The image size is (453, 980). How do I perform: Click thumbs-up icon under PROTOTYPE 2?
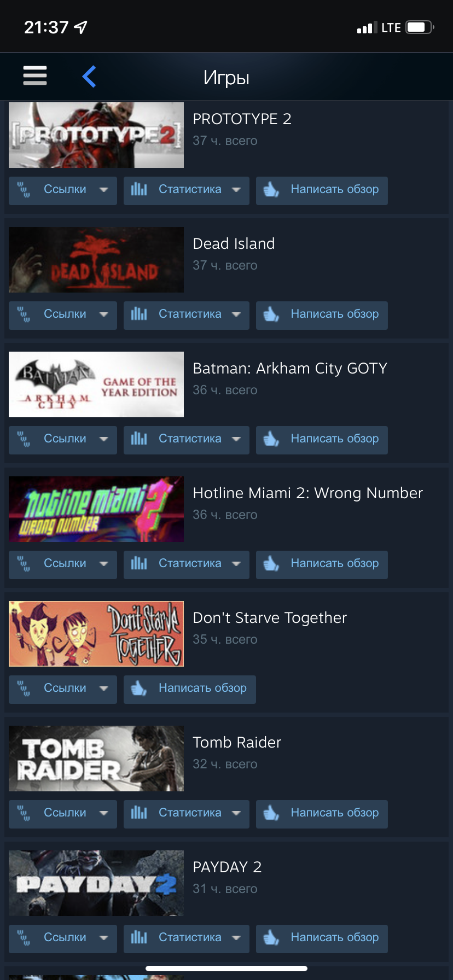coord(271,190)
